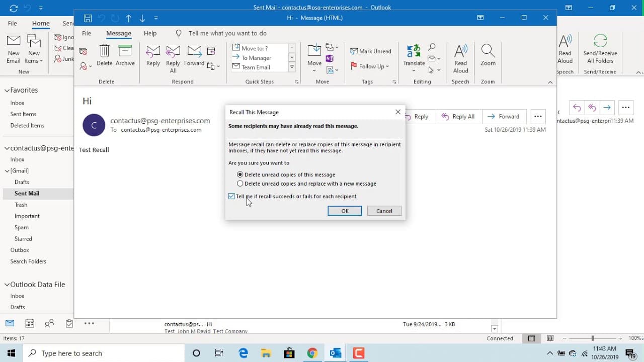This screenshot has width=644, height=362.
Task: Open the Starred folder
Action: (x=23, y=239)
